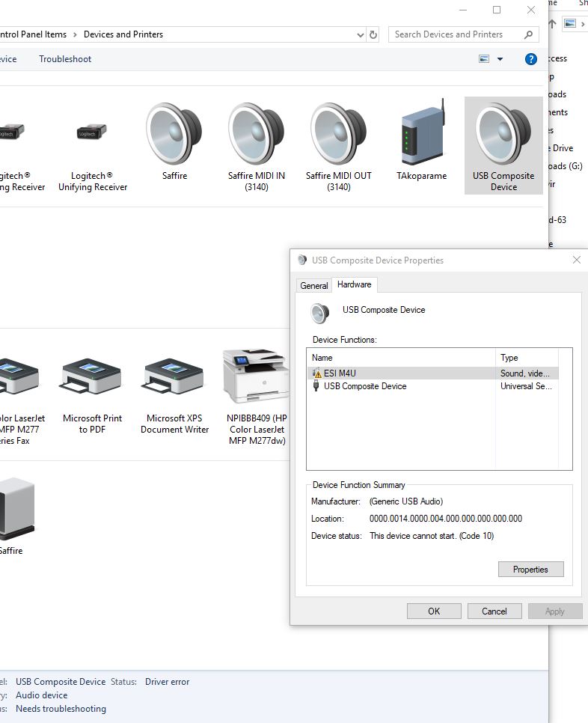Screen dimensions: 588x723
Task: Select the Microsoft Print to PDF printer
Action: [92, 376]
